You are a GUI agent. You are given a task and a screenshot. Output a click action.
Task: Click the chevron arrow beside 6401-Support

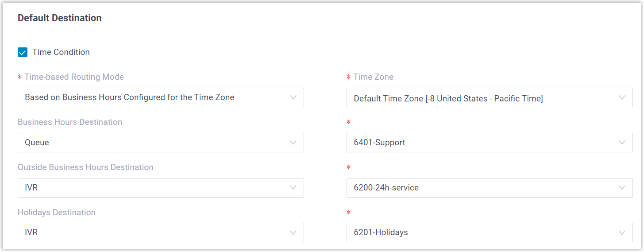[x=622, y=143]
